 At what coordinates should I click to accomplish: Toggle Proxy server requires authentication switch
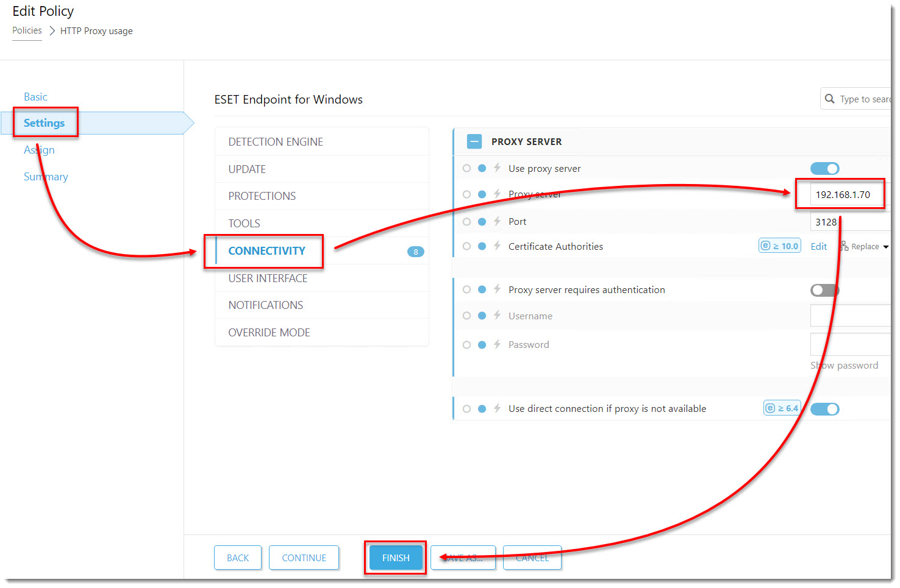[824, 290]
